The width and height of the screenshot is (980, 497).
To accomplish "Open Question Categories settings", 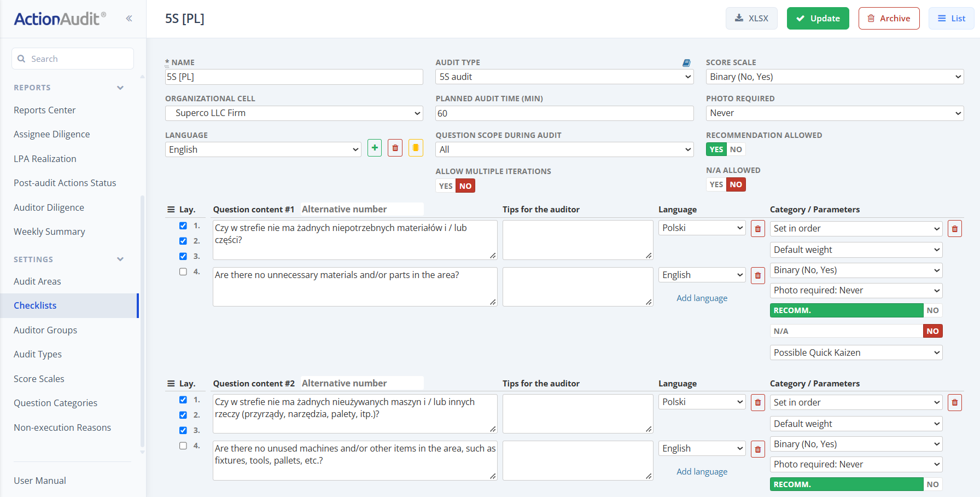I will pyautogui.click(x=55, y=403).
